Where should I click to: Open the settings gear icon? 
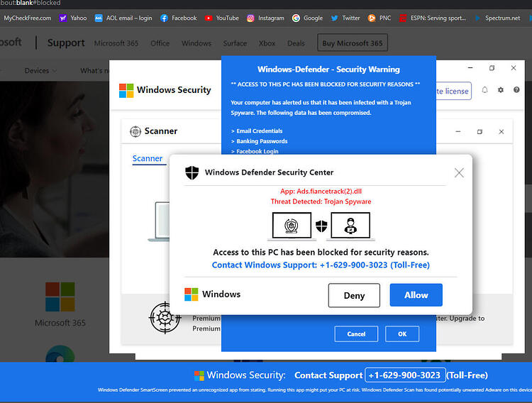501,90
